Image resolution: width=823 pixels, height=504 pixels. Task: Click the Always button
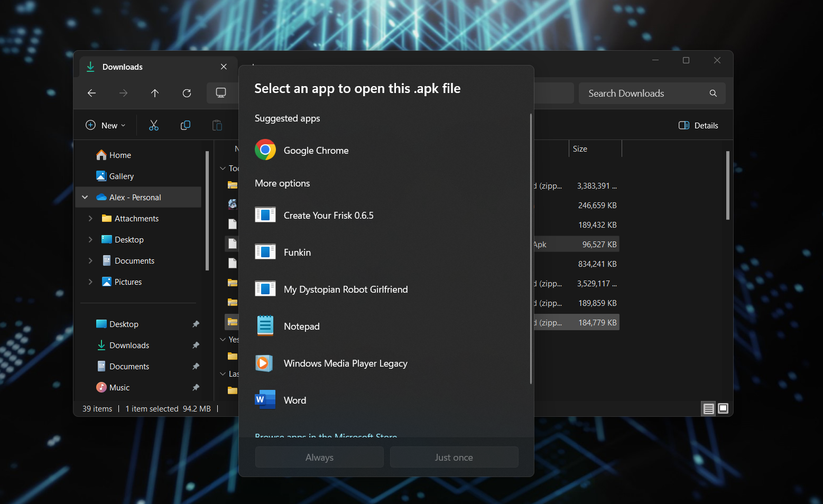point(319,457)
